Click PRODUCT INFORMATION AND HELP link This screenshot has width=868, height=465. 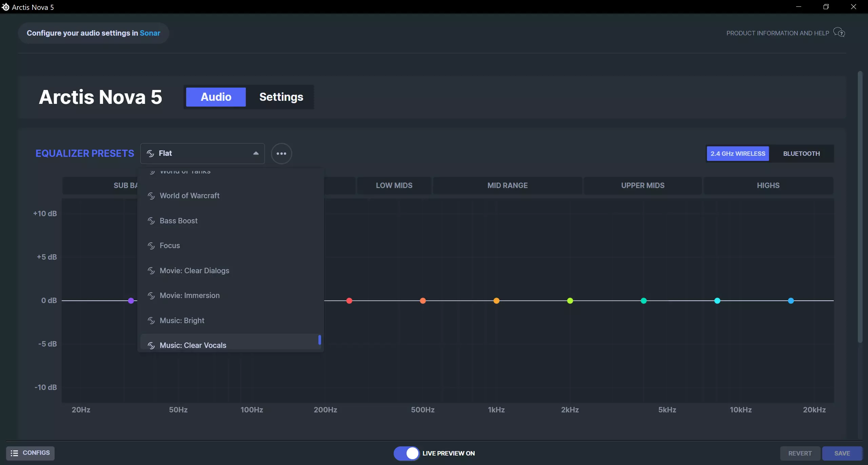777,33
